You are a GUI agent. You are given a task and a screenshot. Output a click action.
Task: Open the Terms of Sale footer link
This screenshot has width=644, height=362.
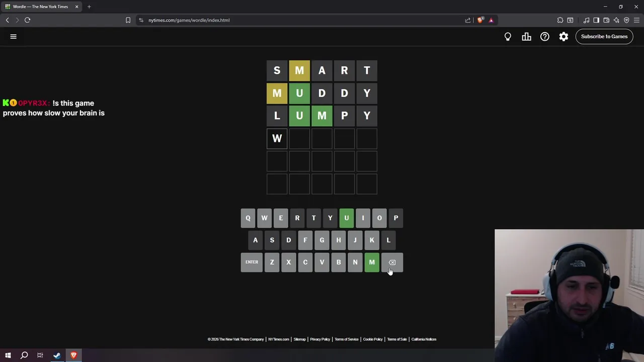[397, 339]
